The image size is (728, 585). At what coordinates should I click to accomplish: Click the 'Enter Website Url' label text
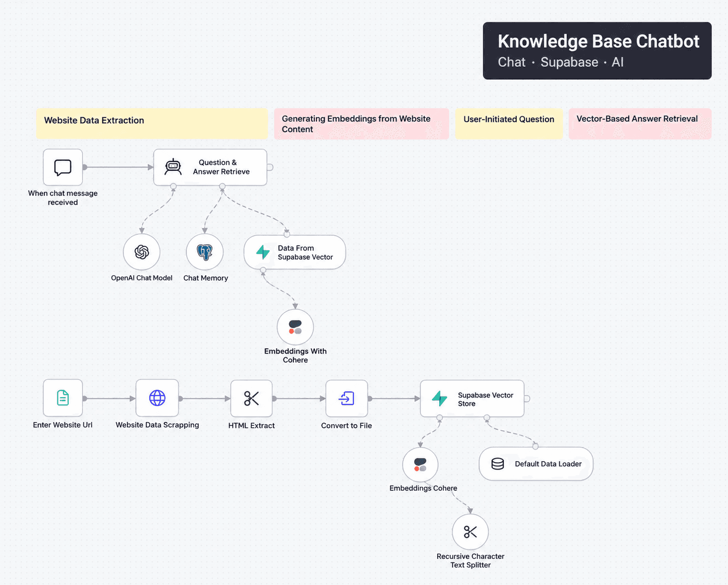(63, 425)
